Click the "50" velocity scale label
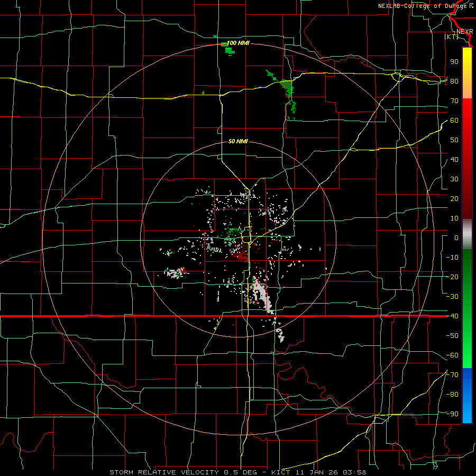The height and width of the screenshot is (476, 476). coord(454,140)
